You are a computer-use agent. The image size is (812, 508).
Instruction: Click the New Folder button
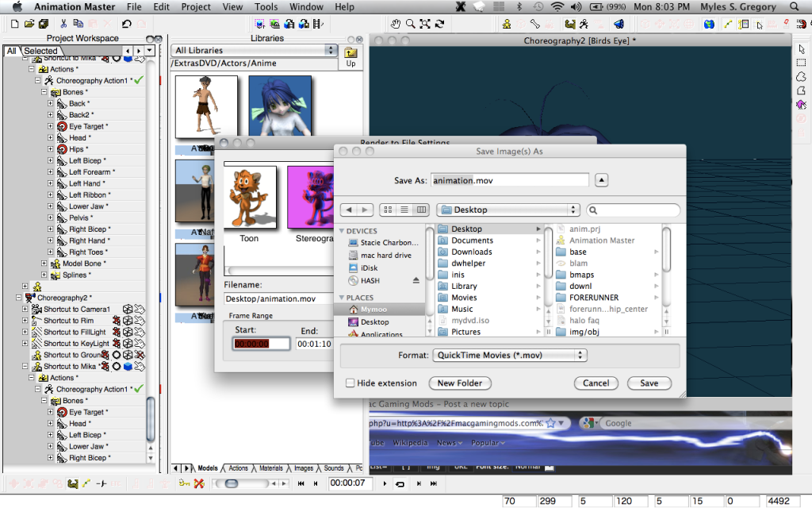click(459, 383)
